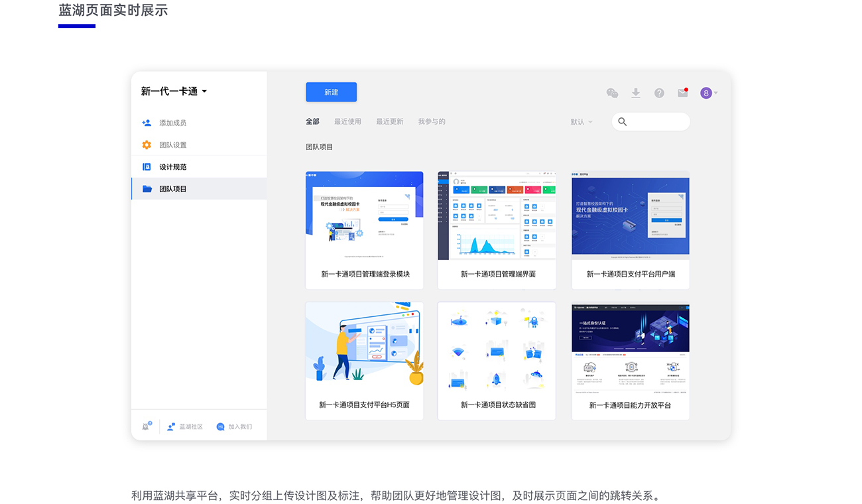This screenshot has width=862, height=504.
Task: Click the magnifier search icon
Action: 622,122
